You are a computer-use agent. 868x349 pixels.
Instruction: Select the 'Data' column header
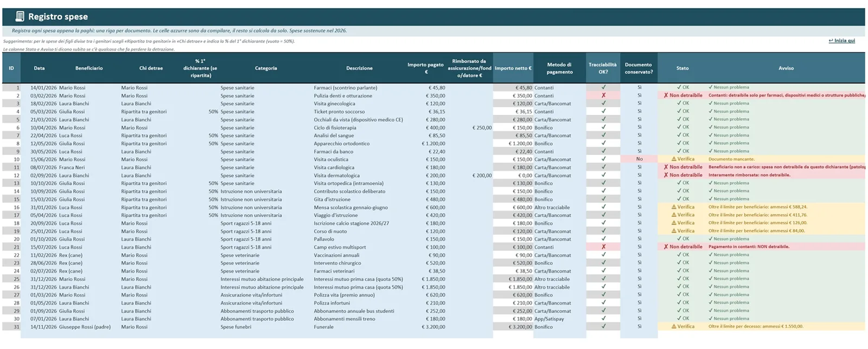(x=39, y=68)
